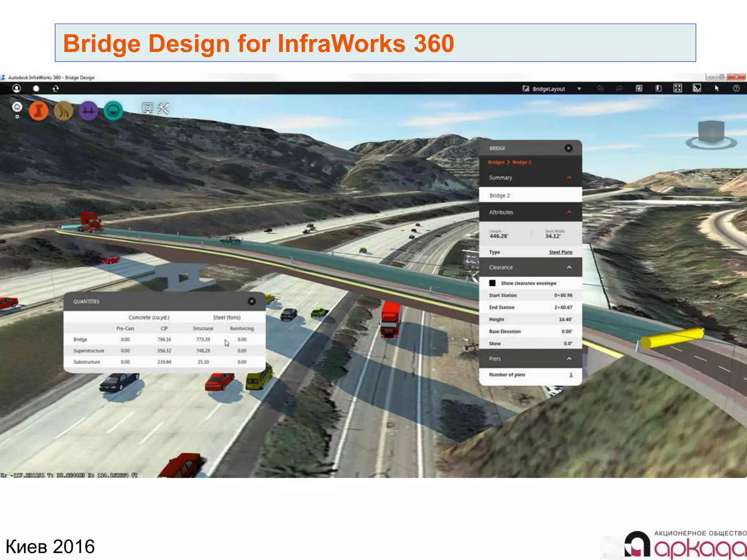
Task: Click the Start Station value 0+80.96
Action: tap(563, 295)
